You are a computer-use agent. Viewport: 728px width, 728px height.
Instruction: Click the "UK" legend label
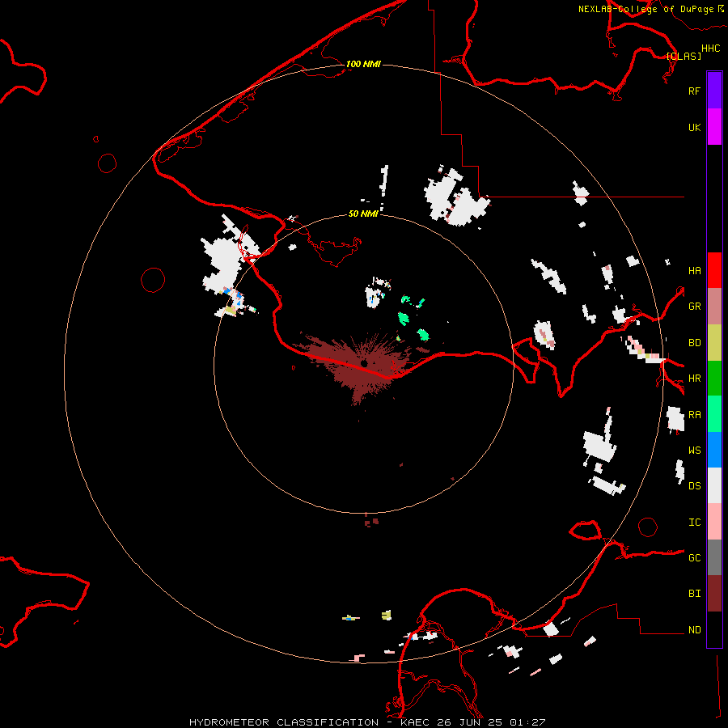(694, 127)
